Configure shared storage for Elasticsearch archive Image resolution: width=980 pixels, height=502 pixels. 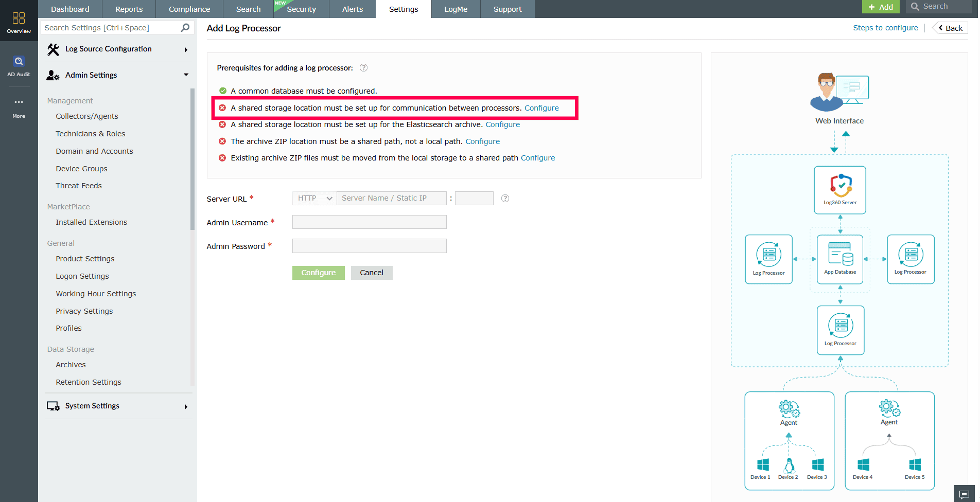tap(503, 124)
